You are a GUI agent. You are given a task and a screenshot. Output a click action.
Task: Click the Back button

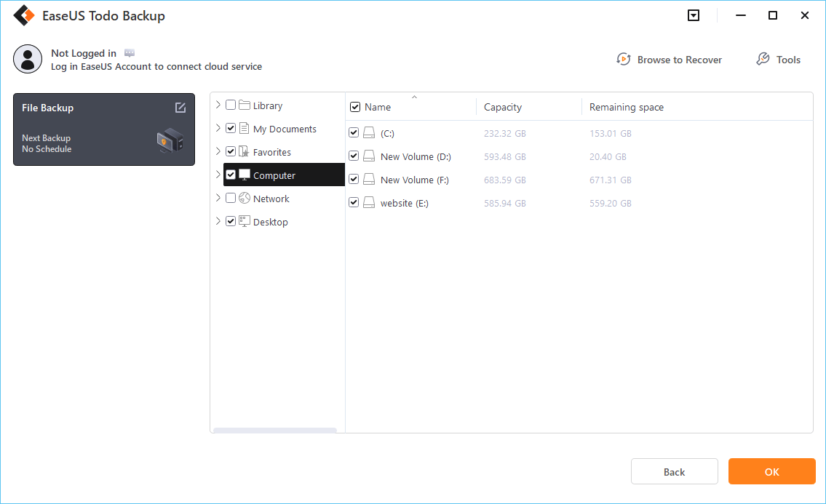pos(675,471)
